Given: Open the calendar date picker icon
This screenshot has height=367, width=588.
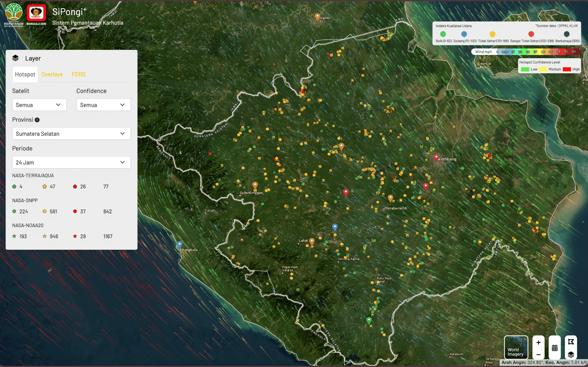Looking at the screenshot, I should [555, 348].
